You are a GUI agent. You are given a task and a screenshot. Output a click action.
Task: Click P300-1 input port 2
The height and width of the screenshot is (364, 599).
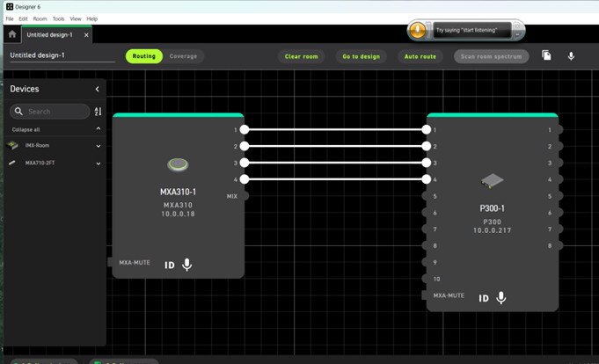(x=427, y=146)
